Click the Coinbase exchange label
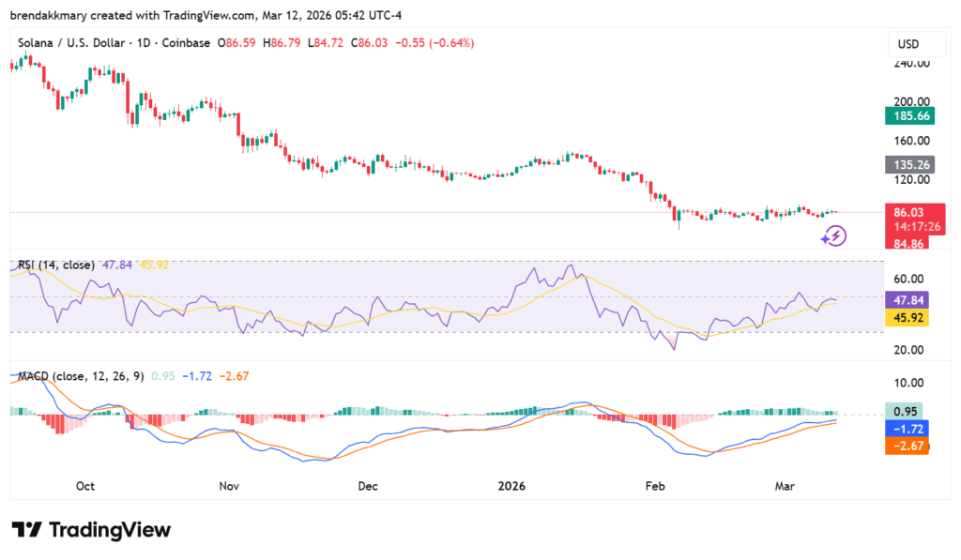 [x=186, y=42]
